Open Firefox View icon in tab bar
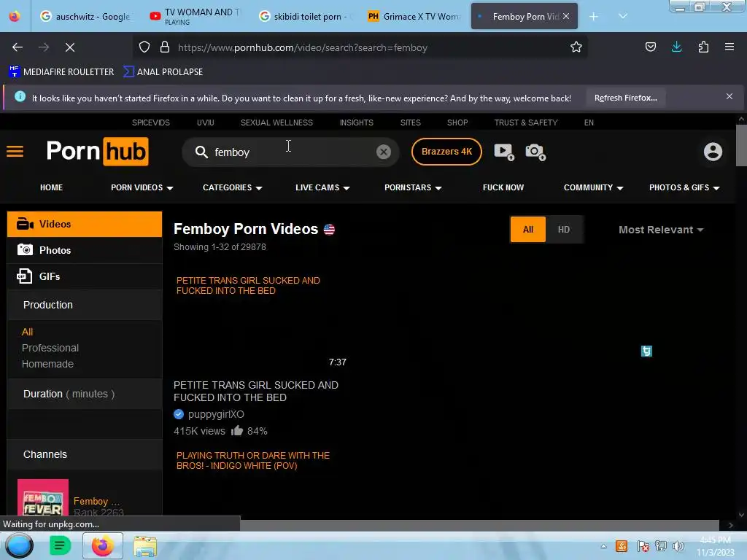Screen dimensions: 747x560 pyautogui.click(x=15, y=16)
